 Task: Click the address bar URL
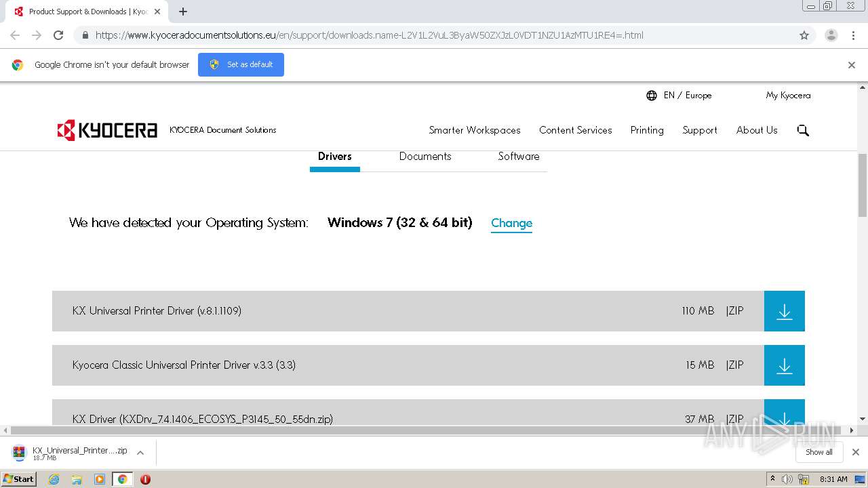pyautogui.click(x=370, y=35)
